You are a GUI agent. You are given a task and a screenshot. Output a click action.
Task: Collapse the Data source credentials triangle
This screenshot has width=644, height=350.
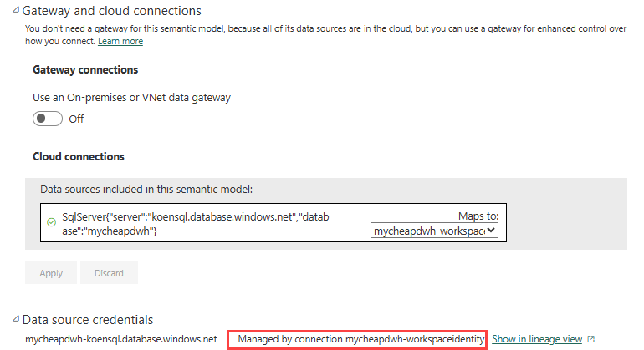pos(17,319)
